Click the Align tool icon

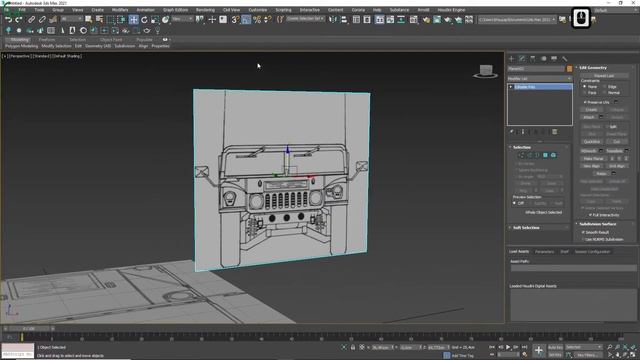click(x=344, y=19)
